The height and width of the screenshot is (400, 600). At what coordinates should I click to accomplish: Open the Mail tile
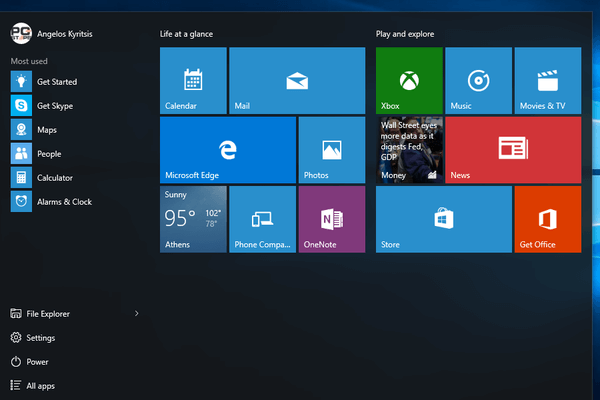297,80
